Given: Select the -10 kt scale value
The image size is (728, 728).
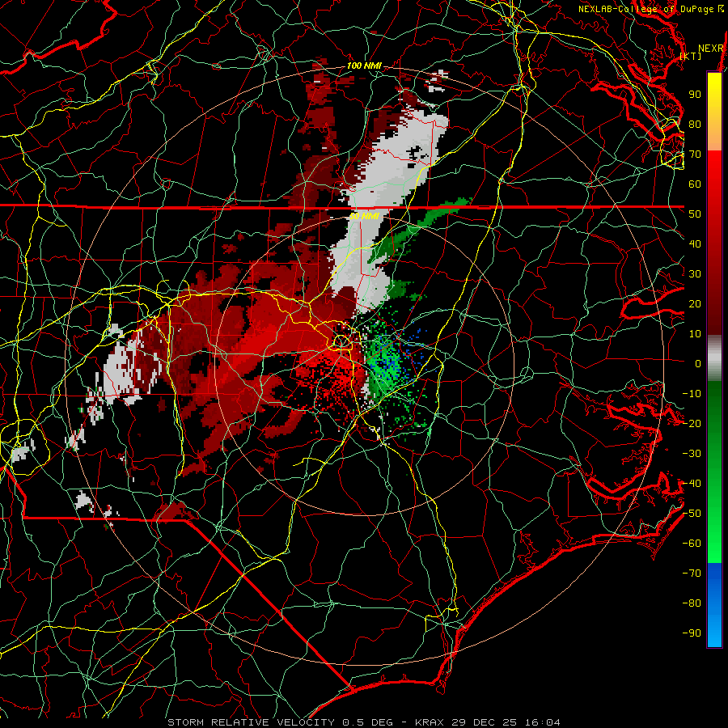Looking at the screenshot, I should coord(692,394).
